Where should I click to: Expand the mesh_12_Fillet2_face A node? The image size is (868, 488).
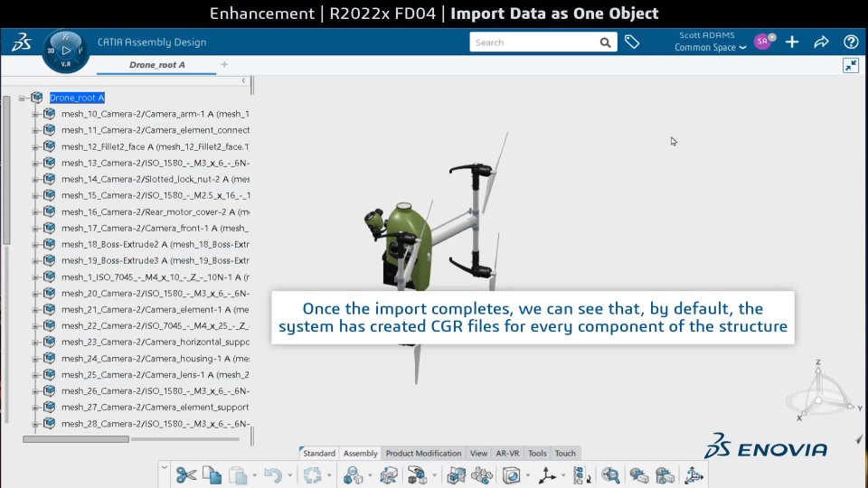tap(35, 146)
